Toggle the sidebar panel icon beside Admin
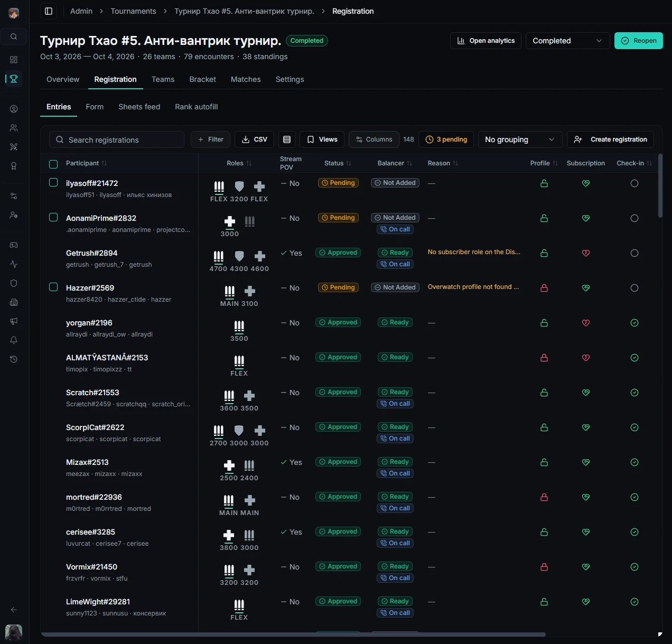672x644 pixels. click(x=49, y=11)
